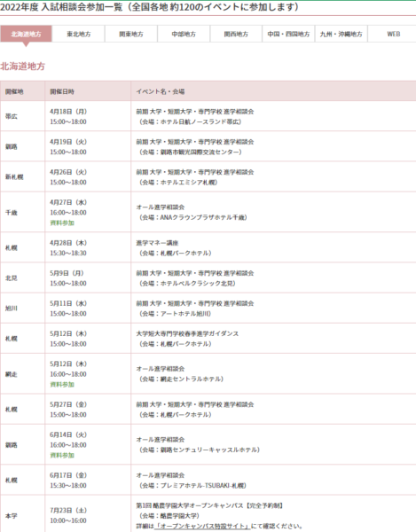This screenshot has height=532, width=416.
Task: Click the 本学 open campus event title
Action: tap(209, 505)
